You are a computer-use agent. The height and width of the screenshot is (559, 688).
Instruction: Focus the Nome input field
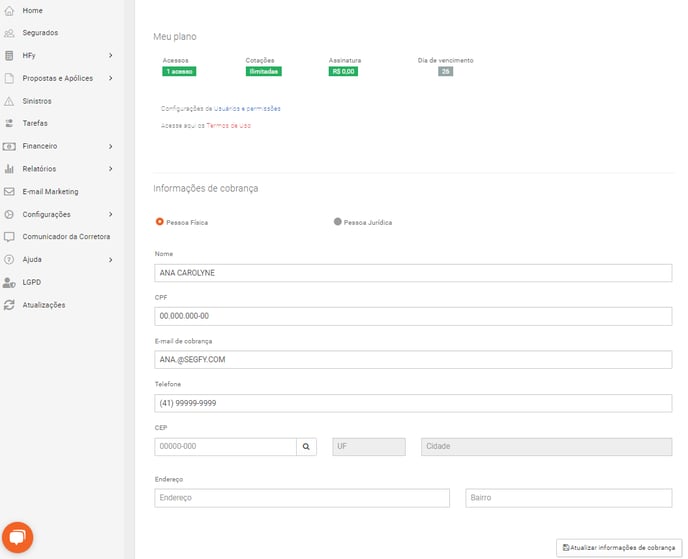pyautogui.click(x=413, y=273)
